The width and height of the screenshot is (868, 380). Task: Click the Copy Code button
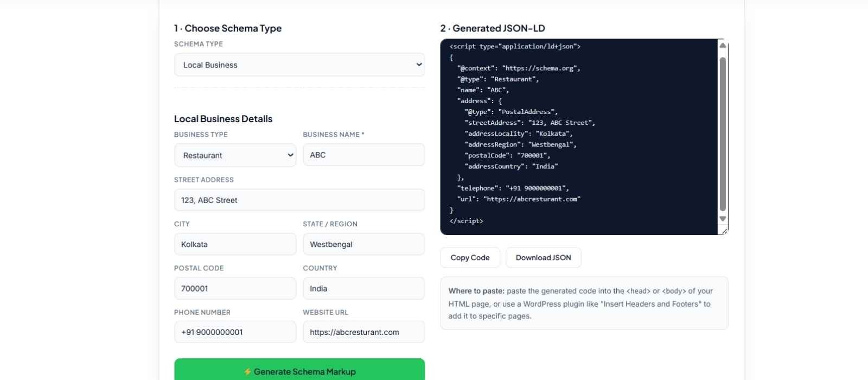[x=470, y=258]
